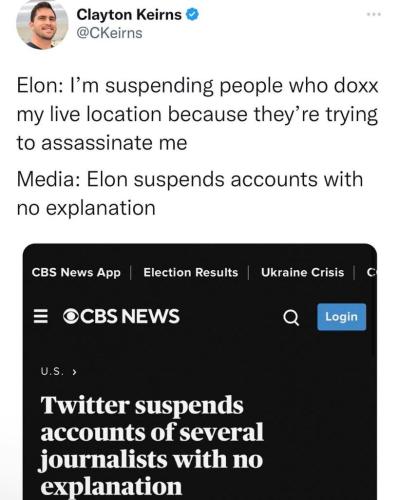The height and width of the screenshot is (500, 399).
Task: Click the 'Elon: I'm suspending people' tweet text
Action: point(197,114)
